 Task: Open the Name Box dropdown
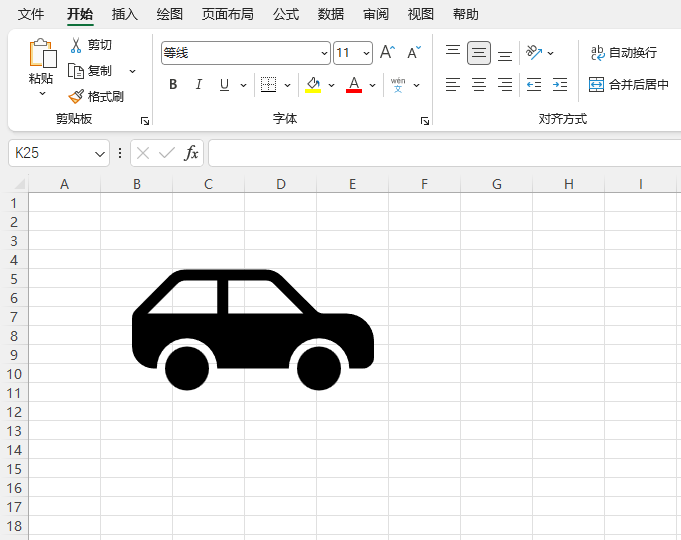(x=100, y=153)
